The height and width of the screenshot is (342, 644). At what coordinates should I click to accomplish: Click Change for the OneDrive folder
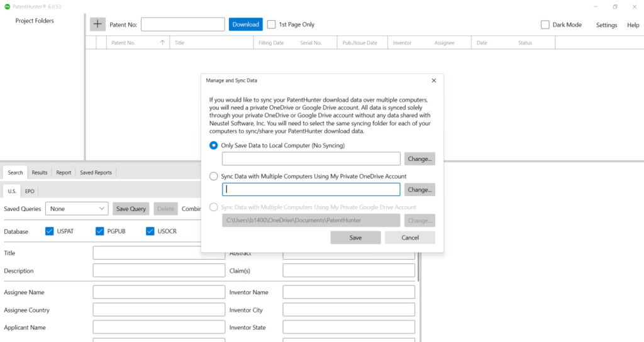[419, 189]
